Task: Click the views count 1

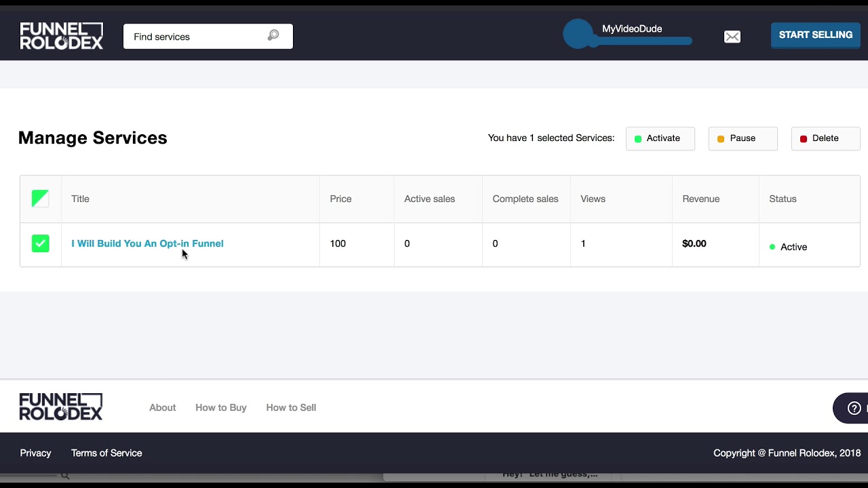Action: 583,243
